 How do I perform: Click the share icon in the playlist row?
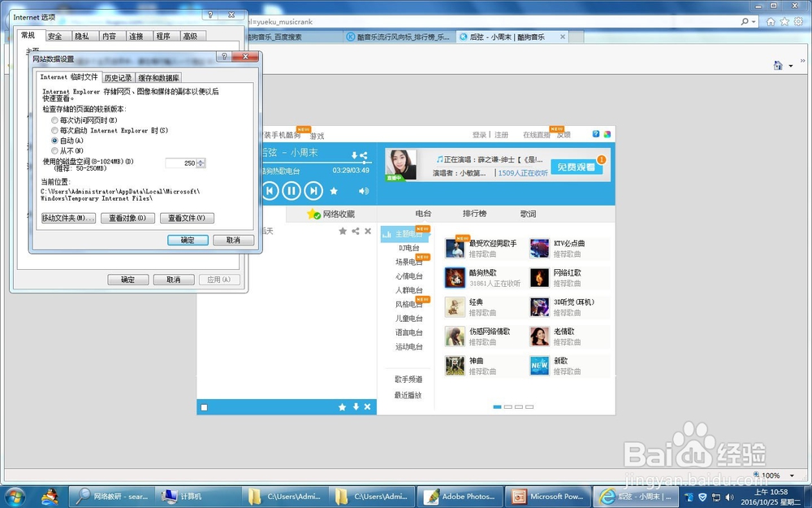coord(356,231)
